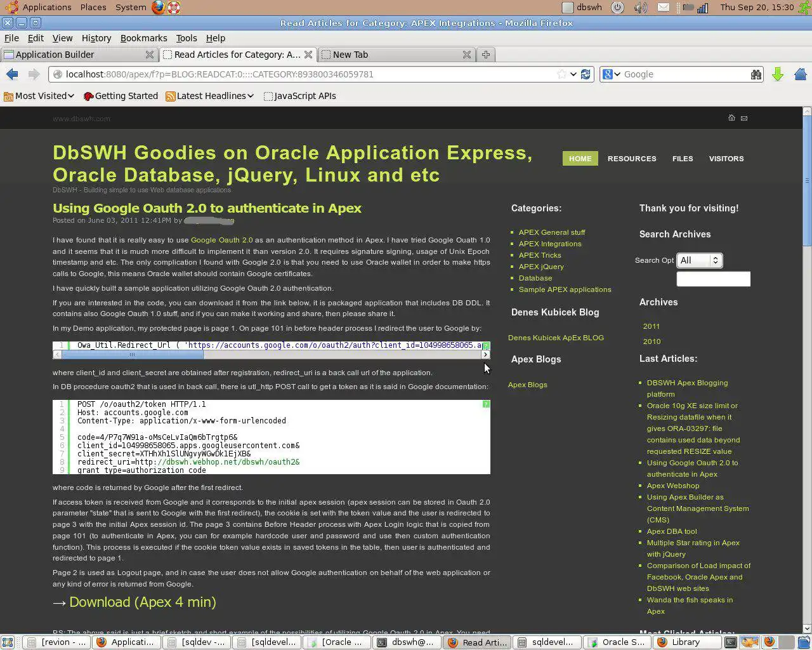Reload the current page
Screen dimensions: 812x650
[586, 74]
